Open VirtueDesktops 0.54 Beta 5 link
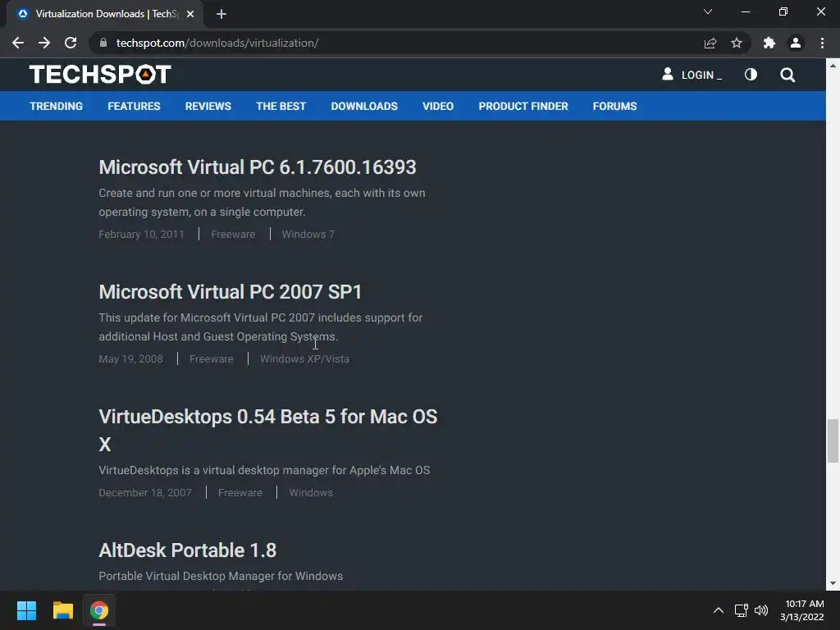This screenshot has width=840, height=630. 268,430
